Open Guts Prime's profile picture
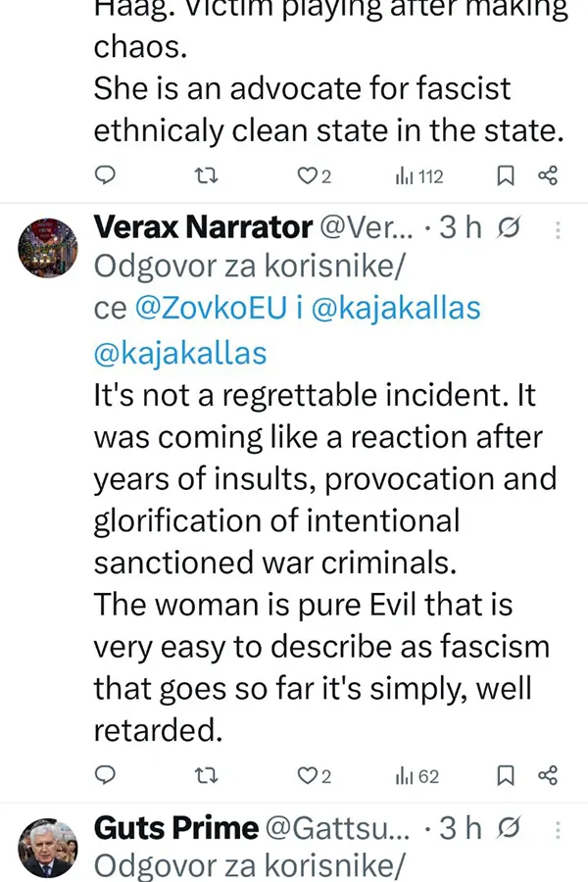This screenshot has height=882, width=588. point(47,847)
